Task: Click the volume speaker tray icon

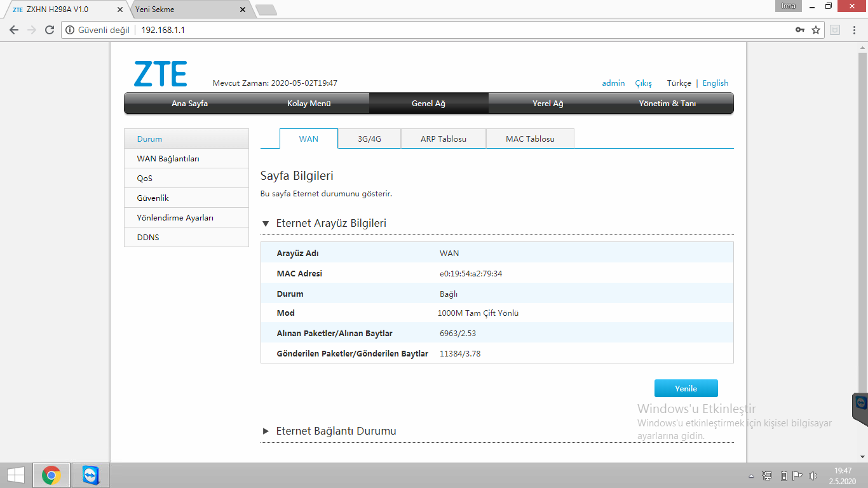Action: point(813,476)
